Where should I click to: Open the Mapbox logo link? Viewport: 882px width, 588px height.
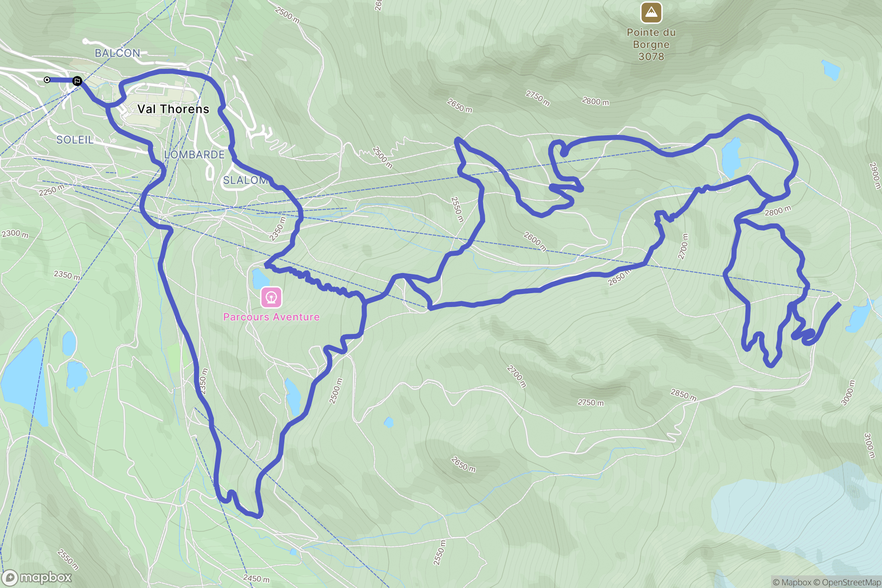pyautogui.click(x=37, y=578)
